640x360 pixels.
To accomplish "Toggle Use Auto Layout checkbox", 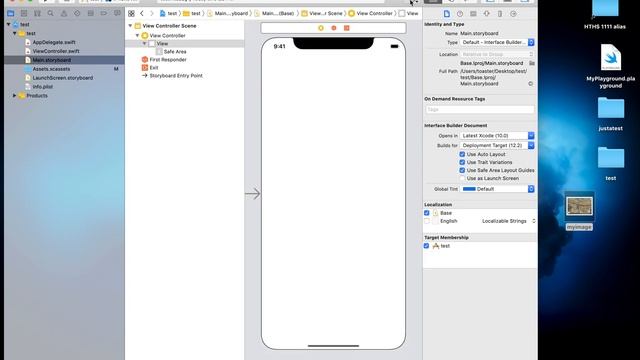I will click(462, 154).
